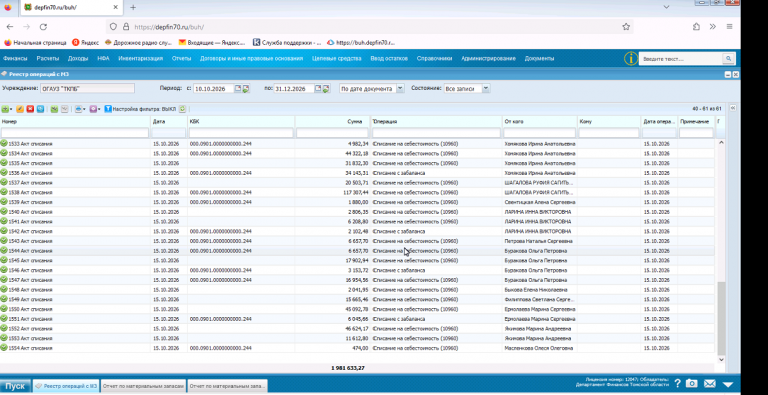Click the 'Маслянкова Олеся Олеговна' cell

pyautogui.click(x=540, y=348)
